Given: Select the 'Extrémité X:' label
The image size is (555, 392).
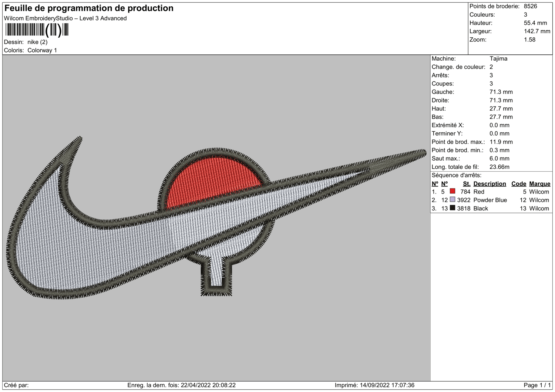Looking at the screenshot, I should coord(448,125).
